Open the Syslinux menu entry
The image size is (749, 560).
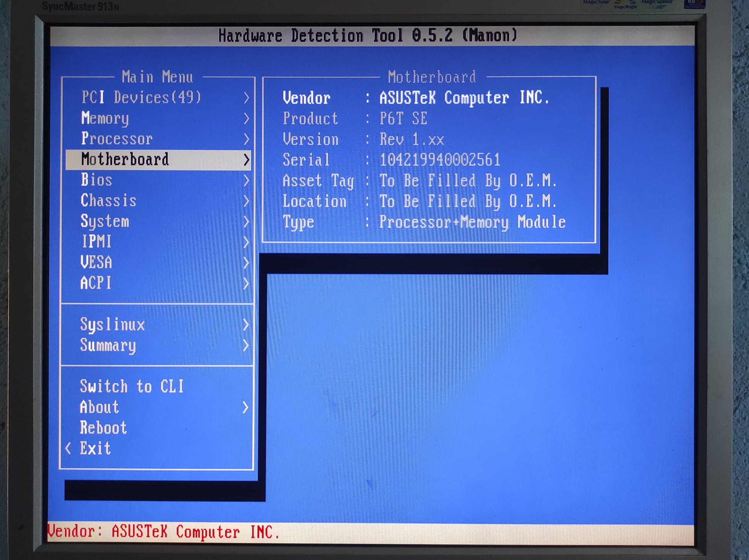pos(112,325)
